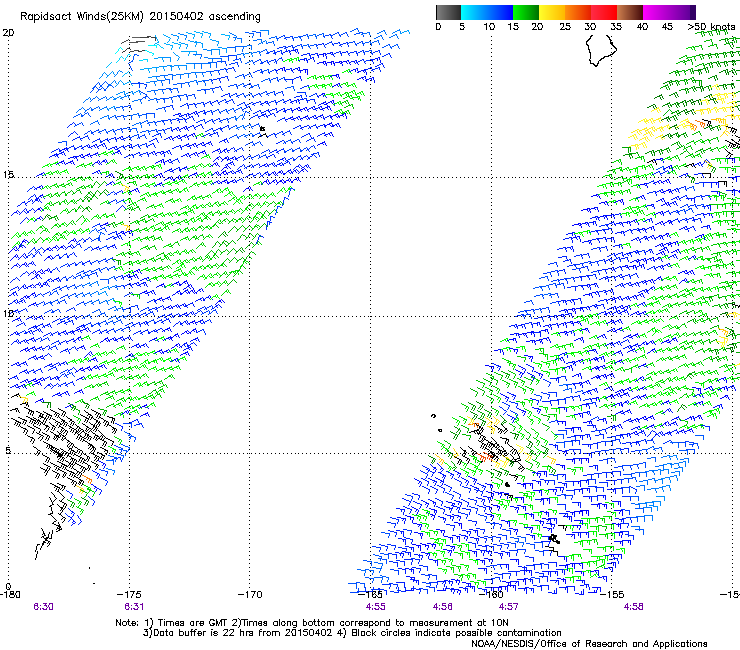
Task: Click the purple '4:58' pass time
Action: [x=633, y=607]
